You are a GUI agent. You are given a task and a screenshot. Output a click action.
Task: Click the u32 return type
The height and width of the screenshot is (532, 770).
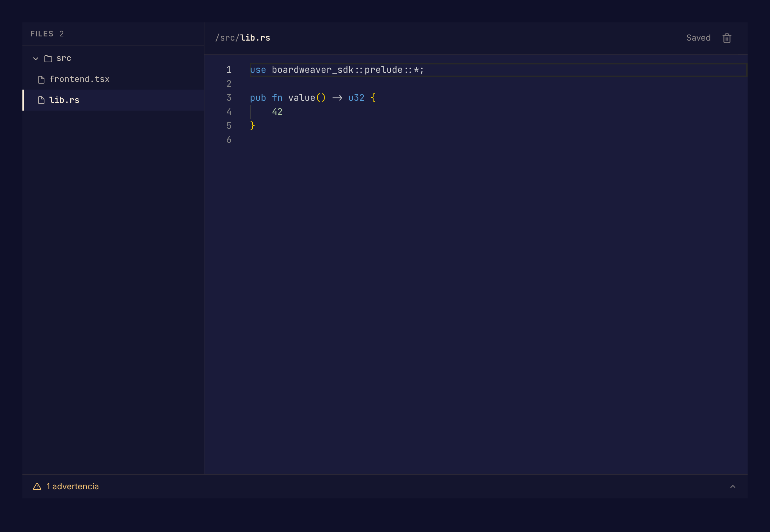(x=356, y=98)
